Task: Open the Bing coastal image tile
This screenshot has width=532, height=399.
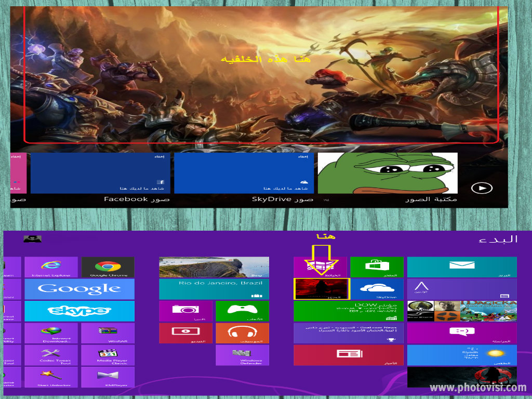Action: pyautogui.click(x=214, y=268)
